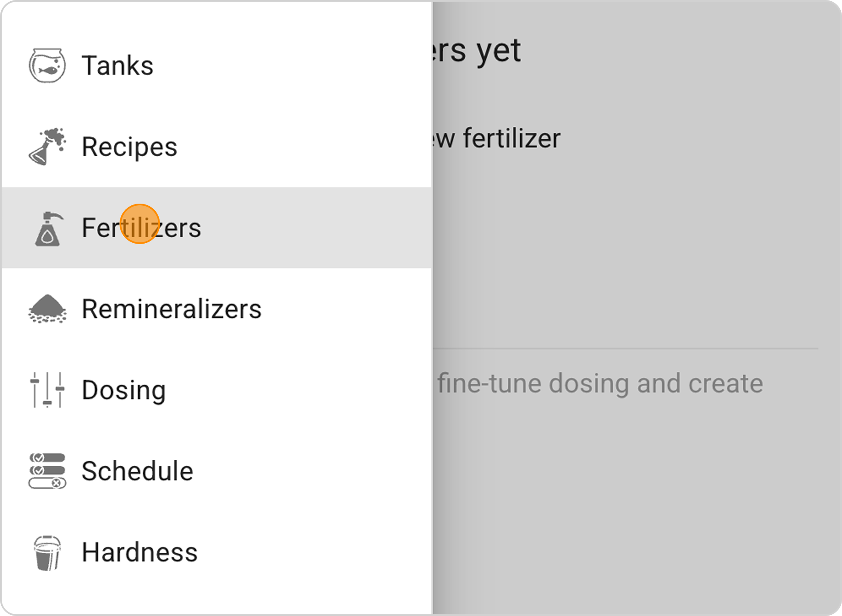The width and height of the screenshot is (842, 616).
Task: Click the orange touch indicator on Fertilizers
Action: coord(139,224)
